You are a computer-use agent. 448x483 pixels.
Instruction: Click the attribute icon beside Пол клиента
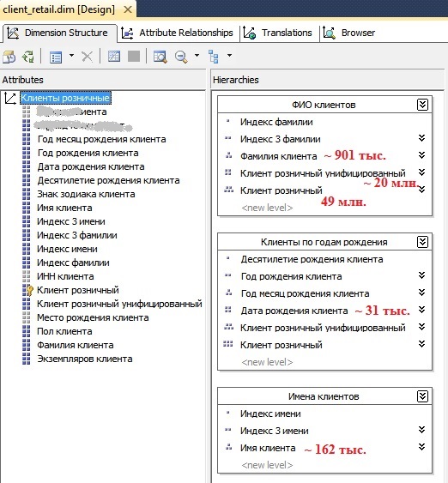coord(27,331)
